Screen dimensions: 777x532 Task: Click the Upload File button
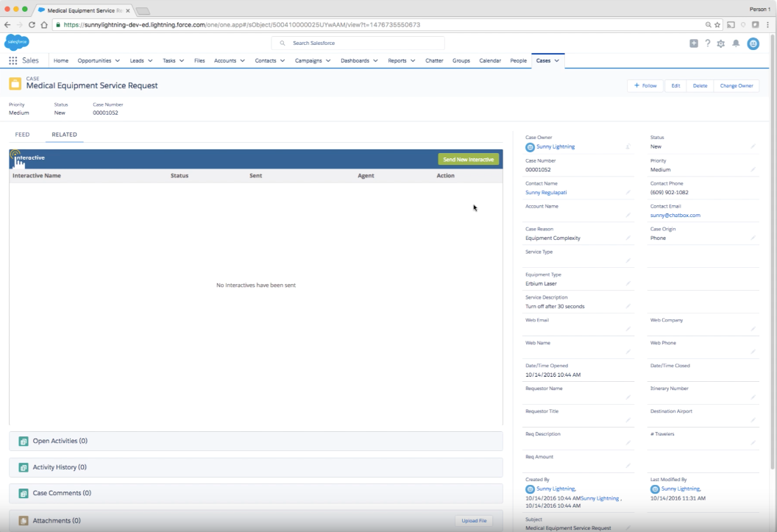pos(474,521)
